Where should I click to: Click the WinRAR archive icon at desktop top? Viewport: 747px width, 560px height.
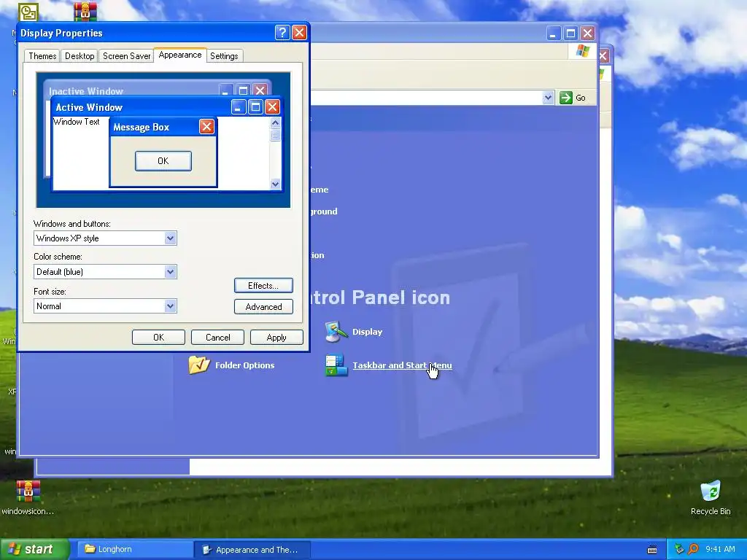pyautogui.click(x=85, y=12)
